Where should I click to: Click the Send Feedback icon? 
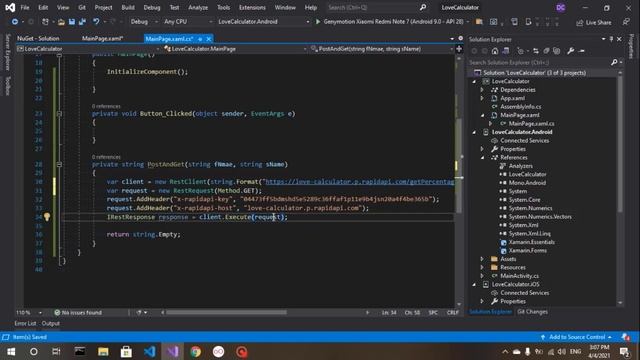pos(626,22)
